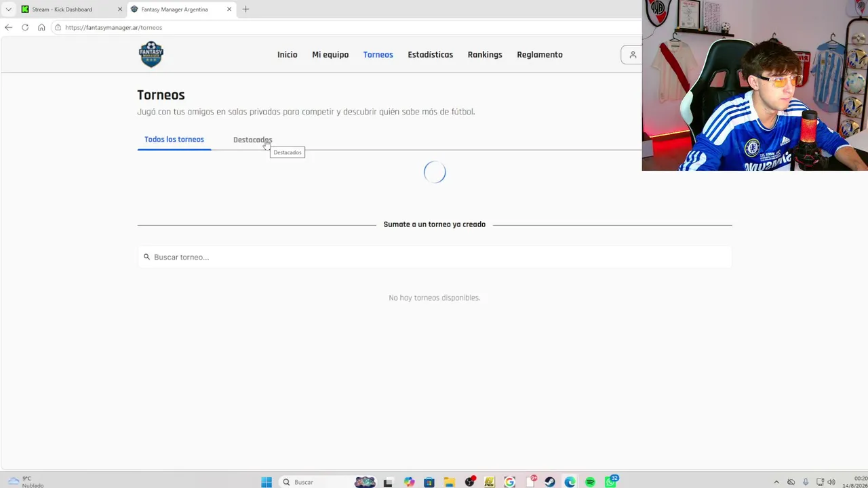Click the Torneos page heading

(161, 95)
